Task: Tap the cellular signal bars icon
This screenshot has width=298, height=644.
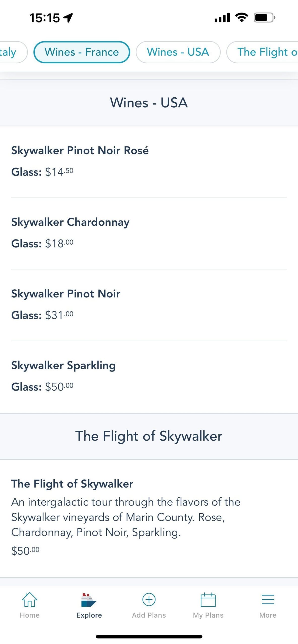Action: [222, 18]
